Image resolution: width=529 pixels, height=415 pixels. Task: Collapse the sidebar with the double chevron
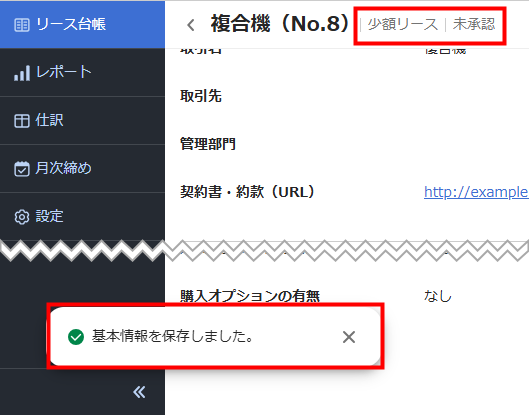139,392
